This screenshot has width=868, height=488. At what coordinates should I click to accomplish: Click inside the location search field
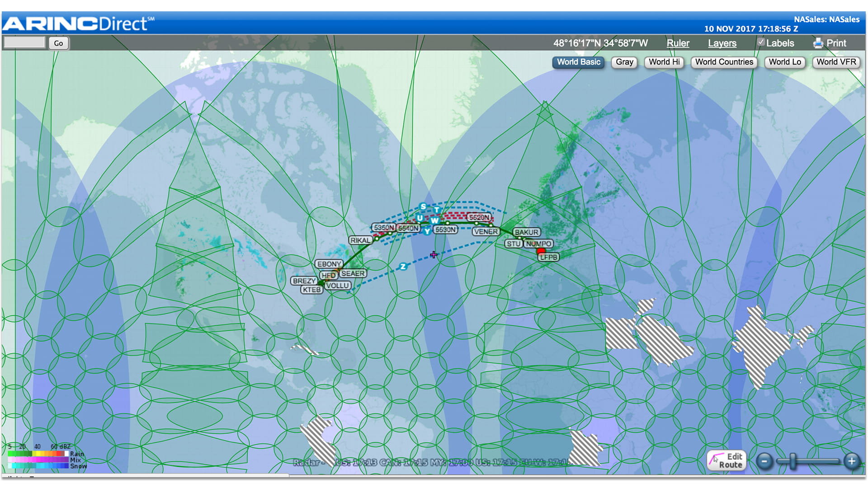25,42
